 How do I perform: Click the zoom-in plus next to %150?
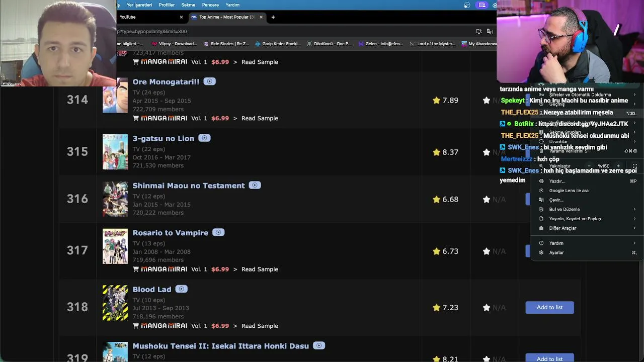tap(618, 166)
